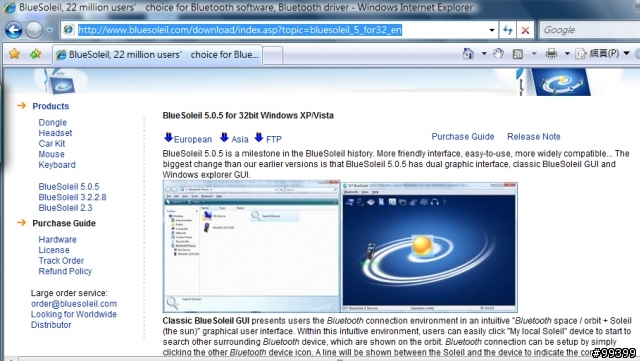Open BlueSoleil 5.0.5 sidebar link

click(69, 187)
